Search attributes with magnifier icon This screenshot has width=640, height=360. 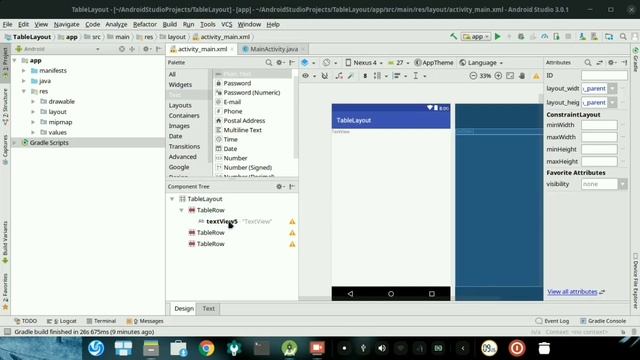pyautogui.click(x=588, y=62)
